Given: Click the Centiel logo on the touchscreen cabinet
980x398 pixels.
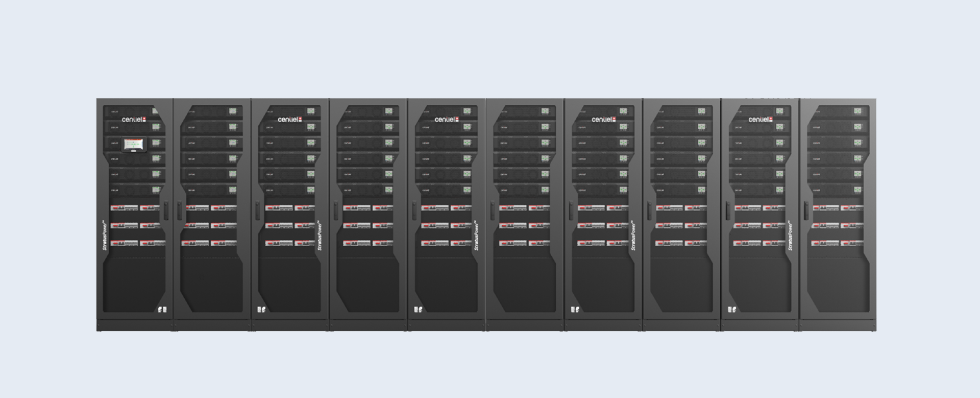Looking at the screenshot, I should pos(134,120).
